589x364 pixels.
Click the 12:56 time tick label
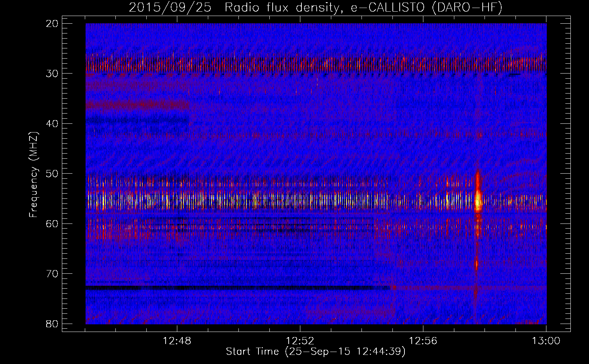point(423,341)
